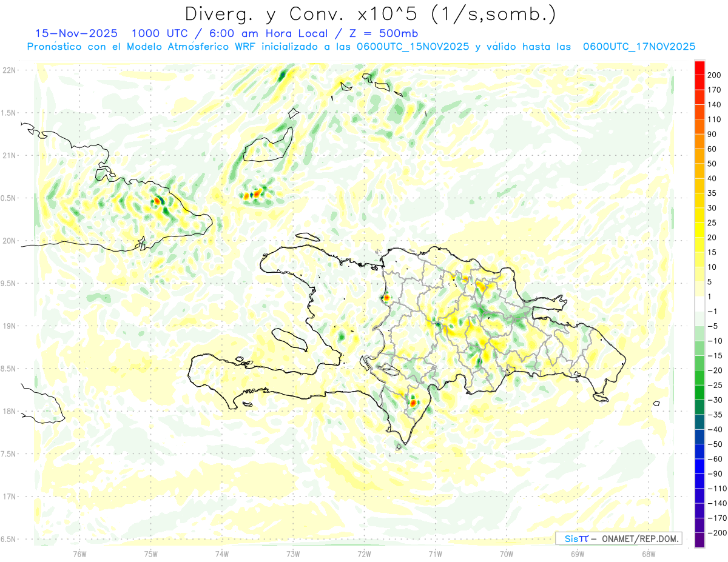Viewport: 728px width, 562px height.
Task: Click the colorbar label '-140'
Action: (x=717, y=503)
